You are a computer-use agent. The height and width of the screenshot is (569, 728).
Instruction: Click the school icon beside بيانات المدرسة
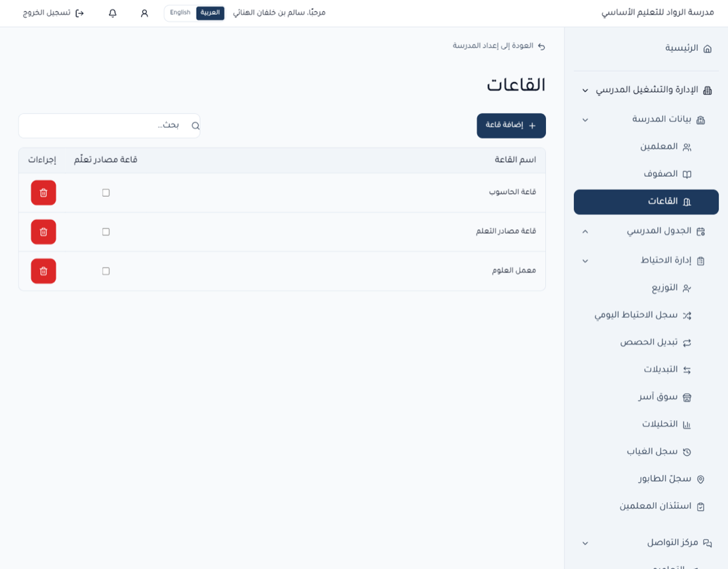click(x=701, y=120)
